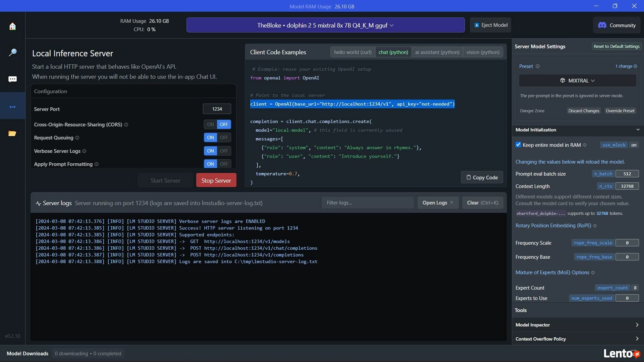Click info icon beside Apply Prompt Formatting
Image resolution: width=644 pixels, height=362 pixels.
pyautogui.click(x=96, y=164)
